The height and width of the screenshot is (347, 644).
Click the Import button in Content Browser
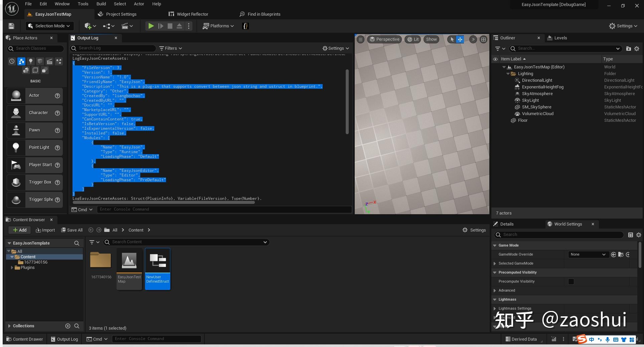point(45,230)
